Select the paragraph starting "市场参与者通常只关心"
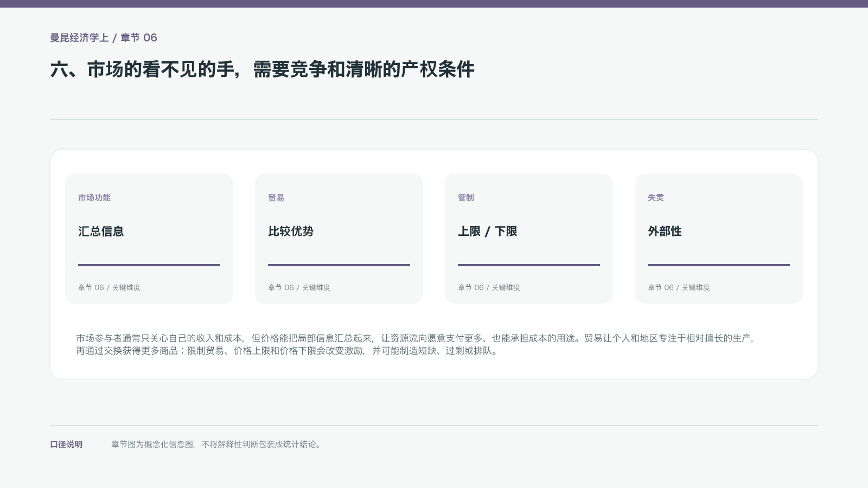Image resolution: width=868 pixels, height=488 pixels. [415, 344]
